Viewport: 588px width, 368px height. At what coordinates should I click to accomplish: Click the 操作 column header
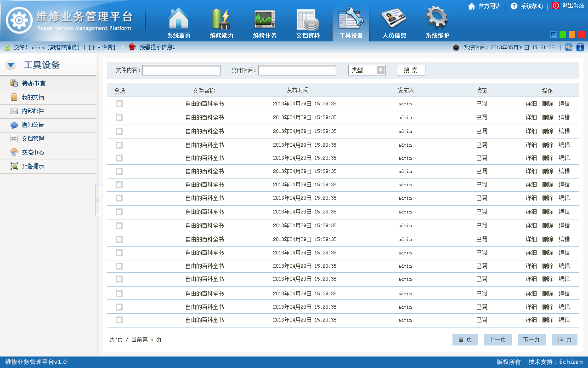click(x=548, y=91)
